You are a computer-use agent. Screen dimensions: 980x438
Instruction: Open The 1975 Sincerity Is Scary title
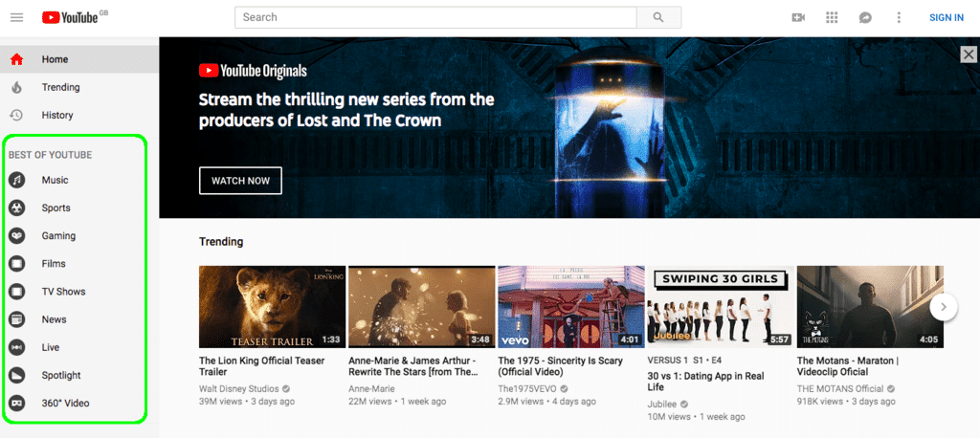click(x=560, y=366)
